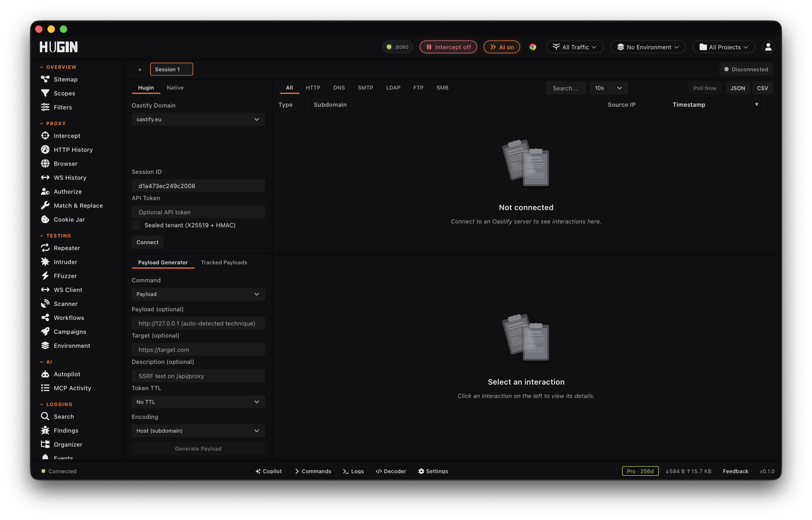Open the Command Payload dropdown

198,294
